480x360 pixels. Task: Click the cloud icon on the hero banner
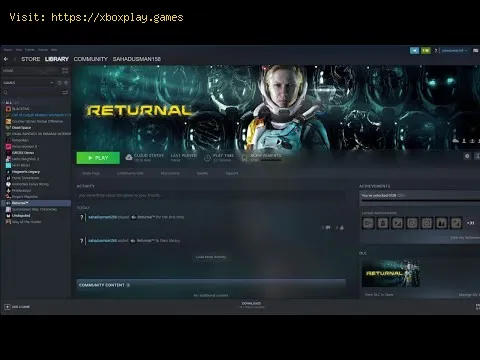[455, 141]
